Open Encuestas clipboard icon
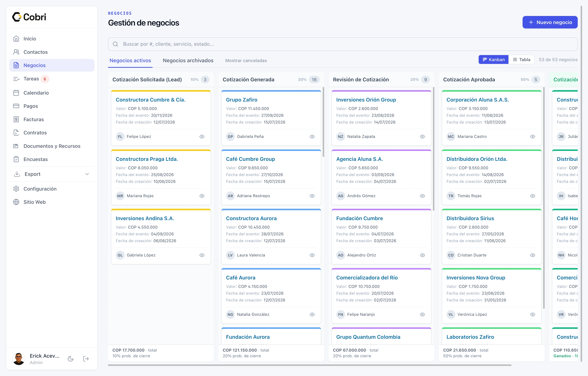The image size is (588, 376). coord(16,159)
